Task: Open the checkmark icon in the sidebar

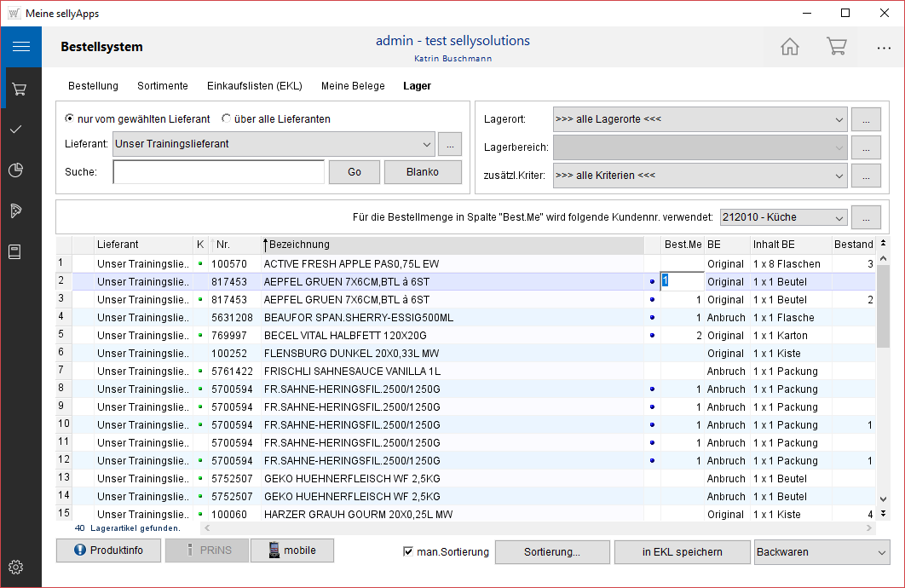Action: [16, 129]
